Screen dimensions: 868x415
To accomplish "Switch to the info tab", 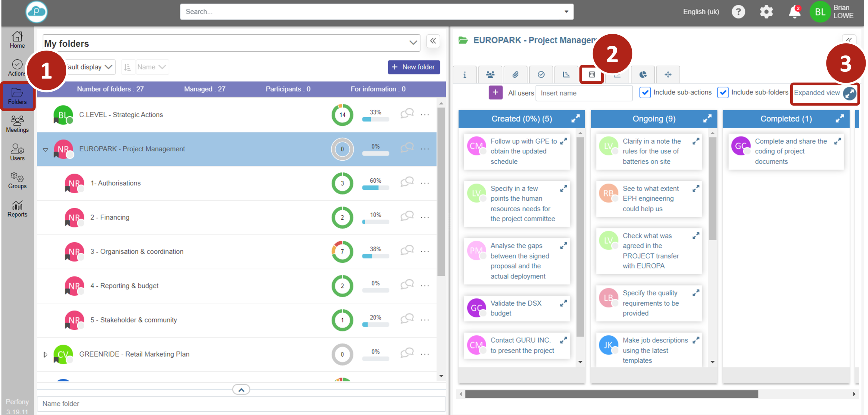I will tap(464, 74).
